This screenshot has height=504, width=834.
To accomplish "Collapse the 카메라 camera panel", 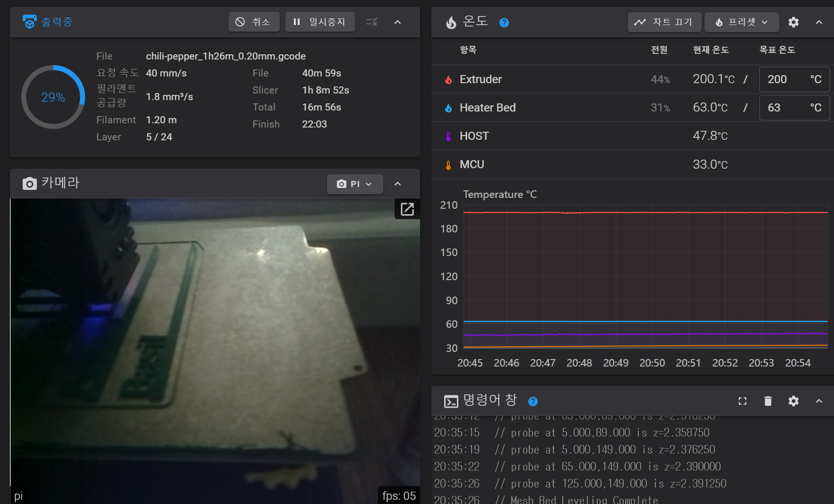I will pos(397,184).
